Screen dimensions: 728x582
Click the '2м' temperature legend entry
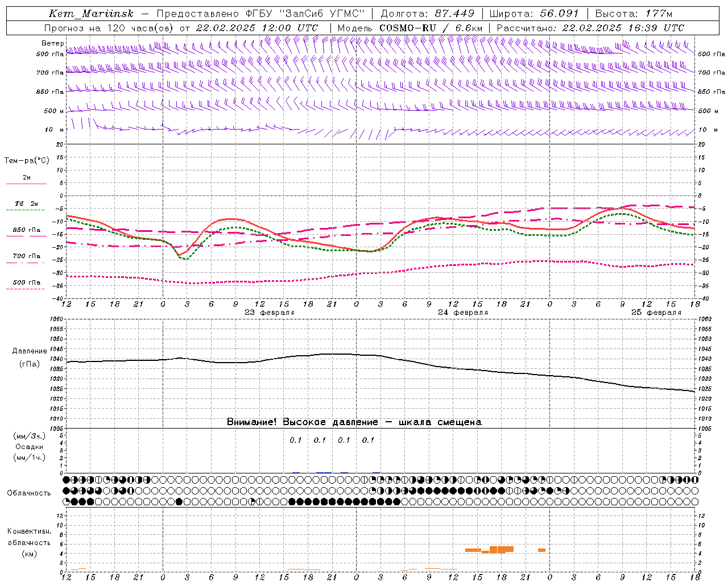click(27, 177)
